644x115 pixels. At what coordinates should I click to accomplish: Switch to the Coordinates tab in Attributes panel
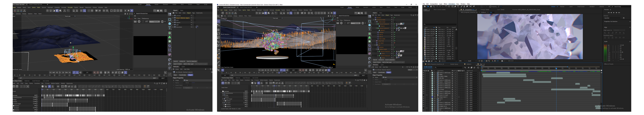(381, 72)
